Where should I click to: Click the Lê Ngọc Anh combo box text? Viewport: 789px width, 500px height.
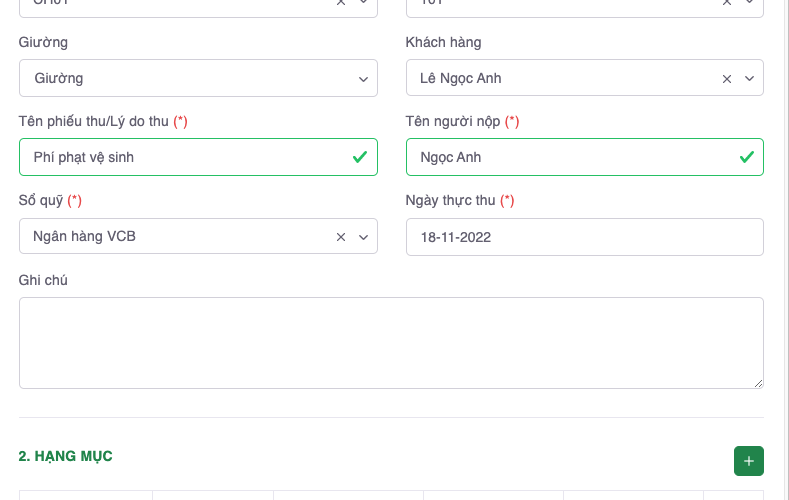pos(461,78)
